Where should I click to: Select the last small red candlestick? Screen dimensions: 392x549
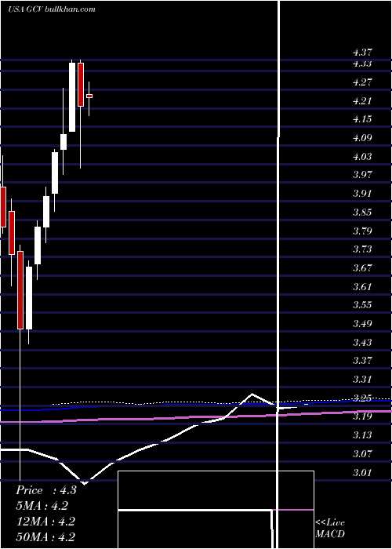[x=89, y=96]
